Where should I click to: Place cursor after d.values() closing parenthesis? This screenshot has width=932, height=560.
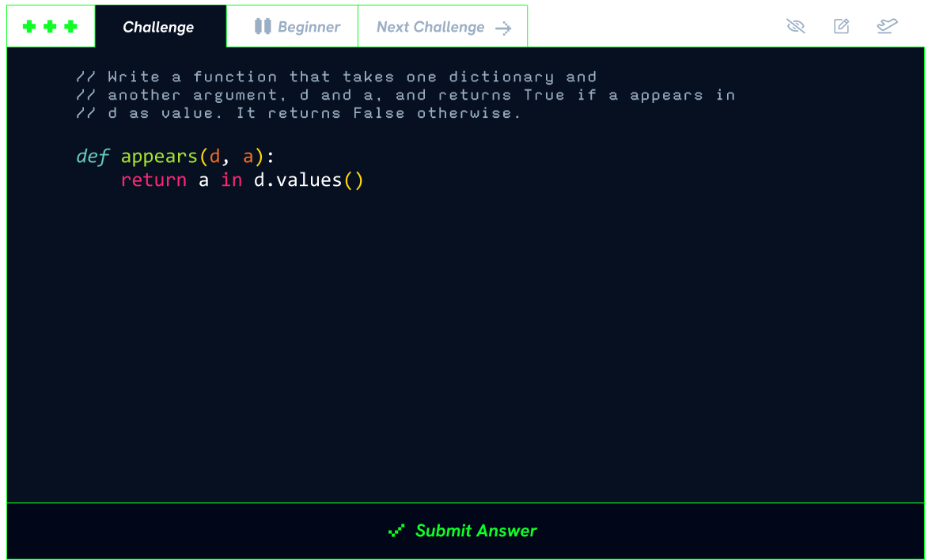pos(365,180)
